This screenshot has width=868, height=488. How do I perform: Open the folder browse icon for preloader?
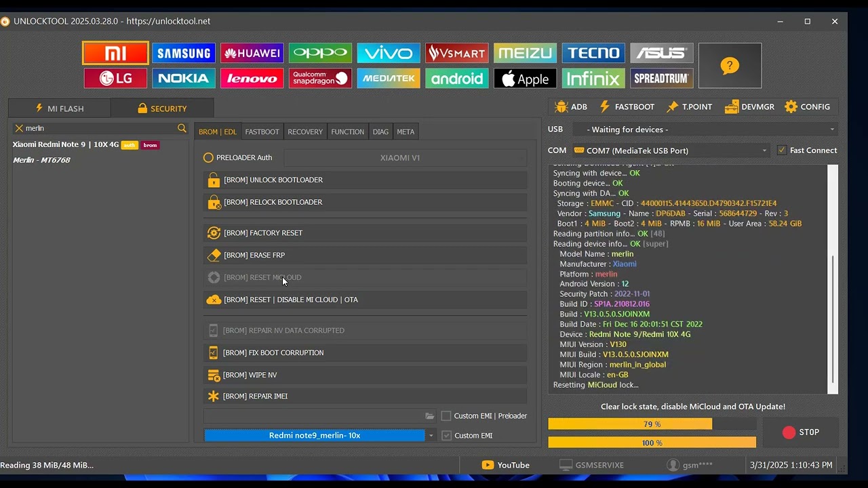tap(429, 416)
